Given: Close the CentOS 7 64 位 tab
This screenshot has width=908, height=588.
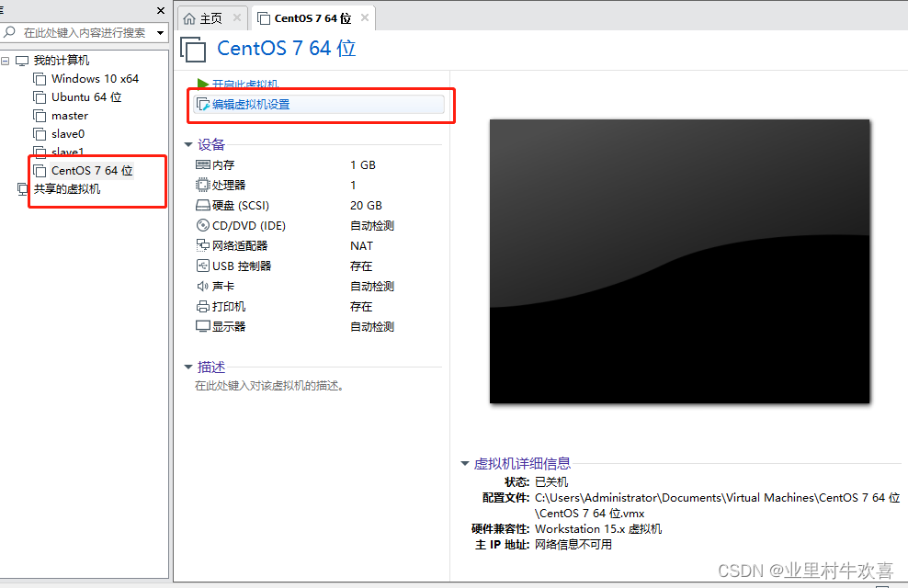Looking at the screenshot, I should [x=365, y=18].
